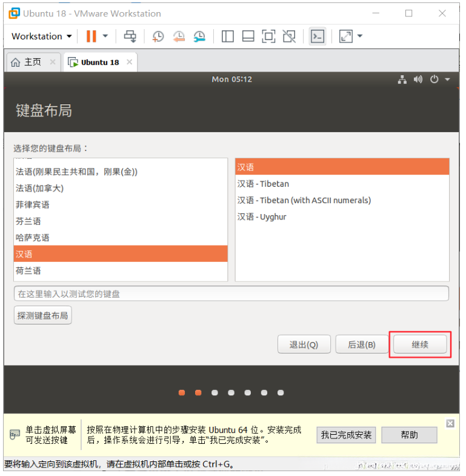Take a snapshot of this virtual machine
Screen dimensions: 466x476
click(x=158, y=36)
